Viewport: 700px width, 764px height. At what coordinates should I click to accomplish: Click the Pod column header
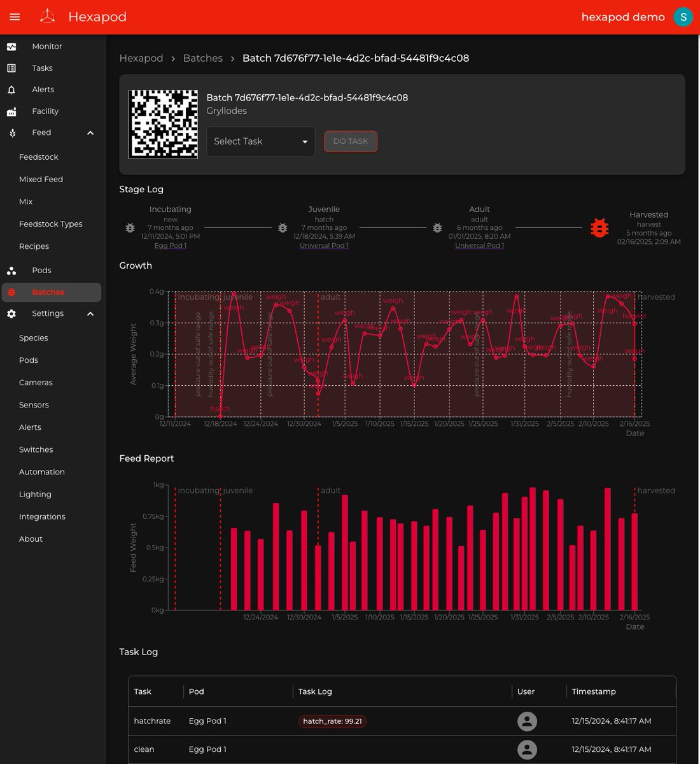(x=196, y=691)
